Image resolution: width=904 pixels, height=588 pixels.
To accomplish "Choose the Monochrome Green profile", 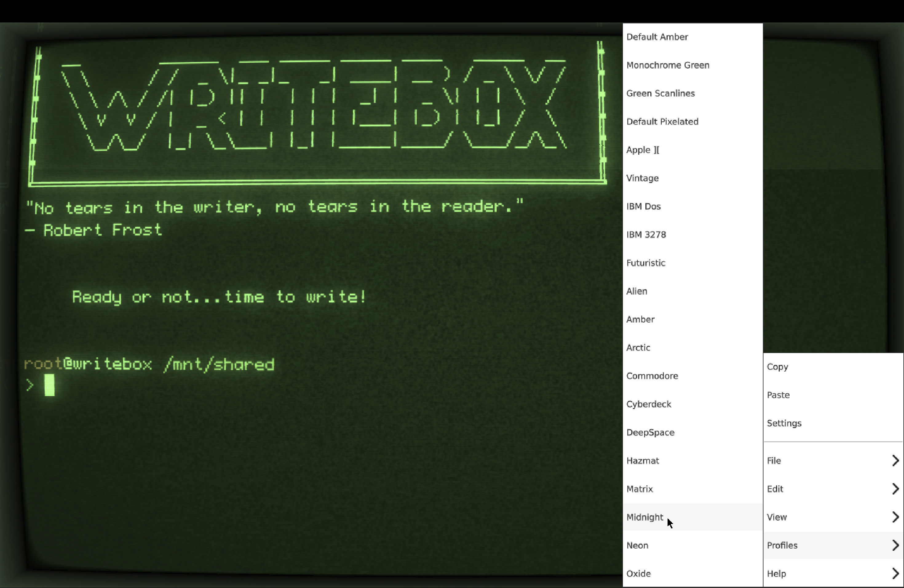I will 692,65.
